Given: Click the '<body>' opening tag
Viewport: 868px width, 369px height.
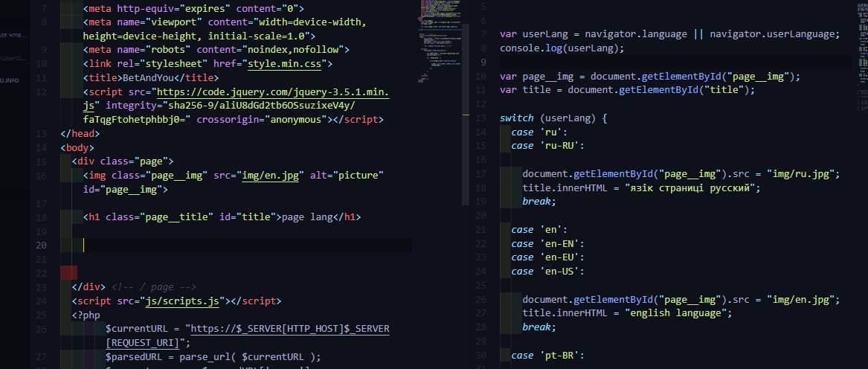Looking at the screenshot, I should pos(77,148).
